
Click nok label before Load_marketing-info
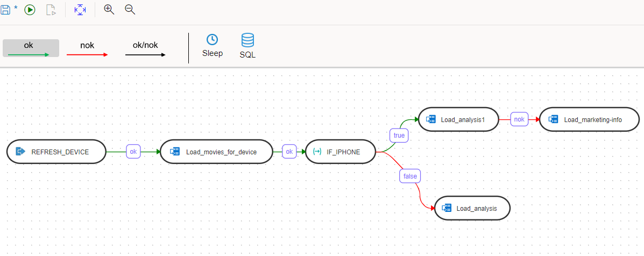point(519,119)
